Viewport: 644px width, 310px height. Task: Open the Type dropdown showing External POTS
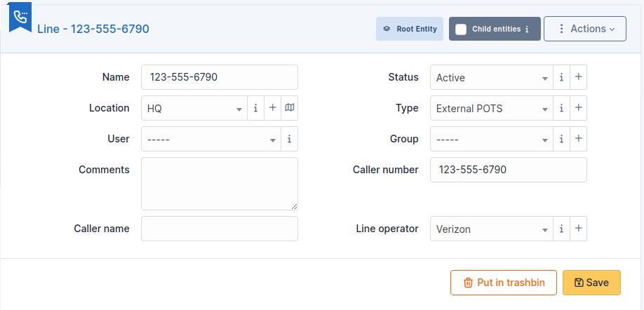[492, 108]
